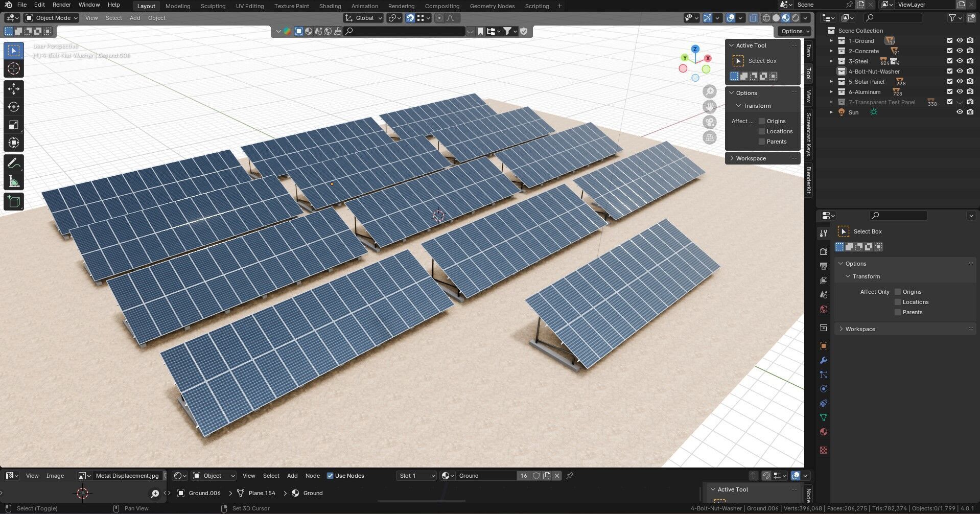Open Object Mode dropdown

tap(52, 18)
